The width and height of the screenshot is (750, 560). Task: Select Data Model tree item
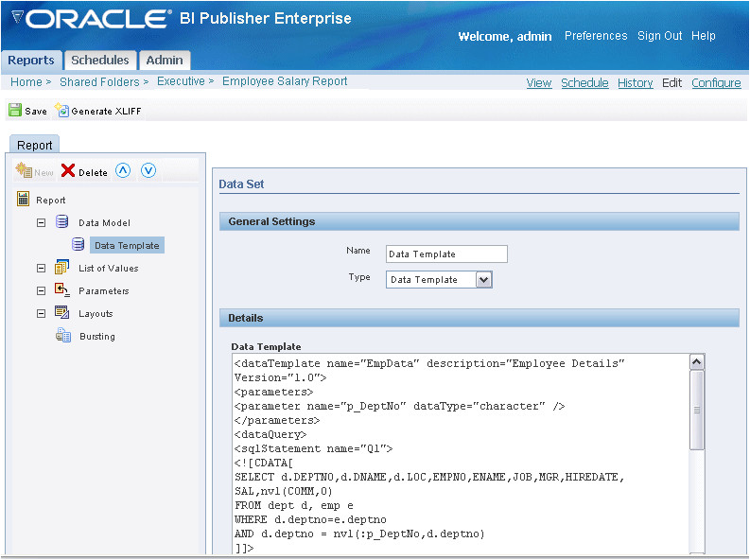(104, 223)
